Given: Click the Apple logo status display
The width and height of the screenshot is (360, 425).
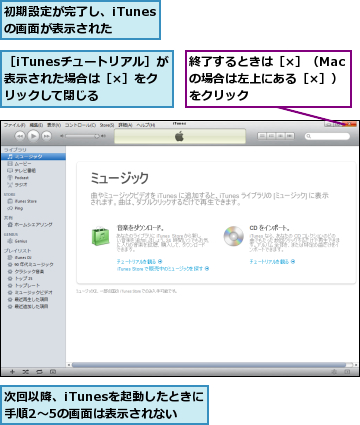Looking at the screenshot, I should pos(180,136).
